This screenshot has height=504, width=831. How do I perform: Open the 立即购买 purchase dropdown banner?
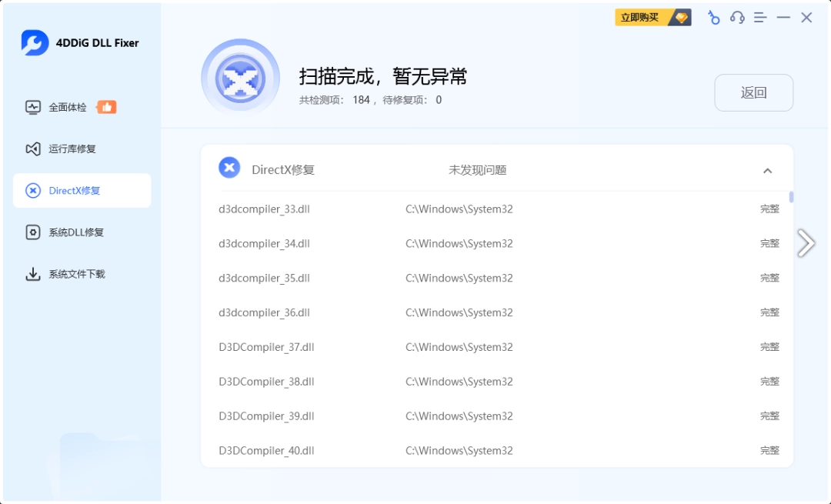point(639,16)
